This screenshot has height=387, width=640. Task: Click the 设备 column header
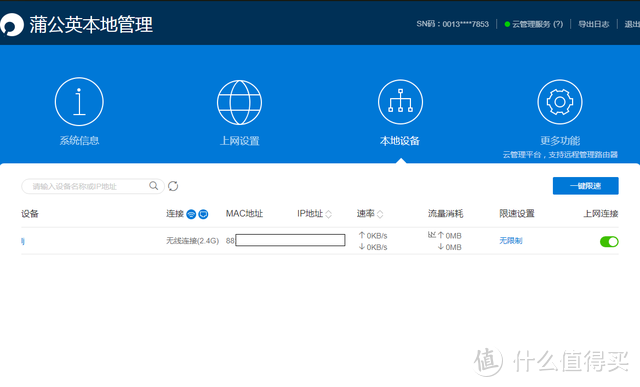[x=30, y=214]
